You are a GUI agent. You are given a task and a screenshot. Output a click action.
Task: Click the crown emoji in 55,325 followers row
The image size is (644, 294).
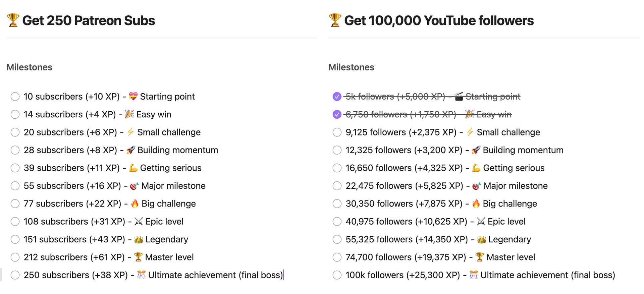point(481,239)
